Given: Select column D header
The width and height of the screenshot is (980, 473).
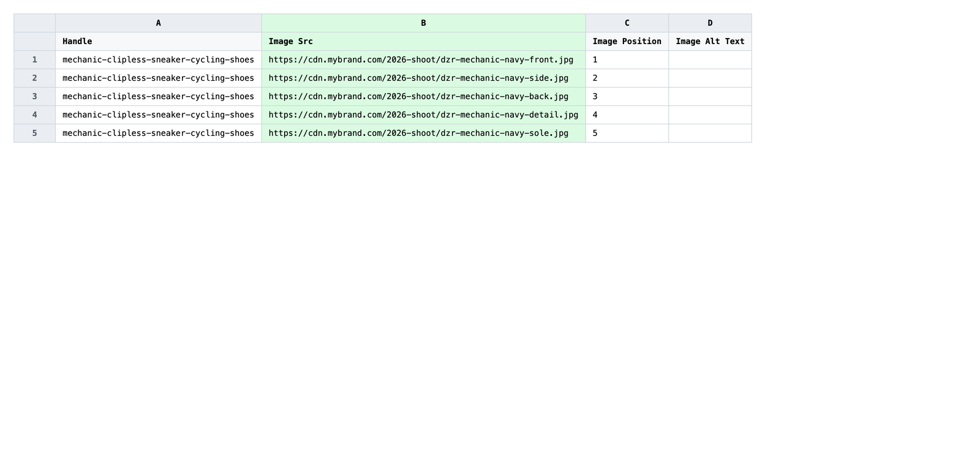Looking at the screenshot, I should 710,23.
